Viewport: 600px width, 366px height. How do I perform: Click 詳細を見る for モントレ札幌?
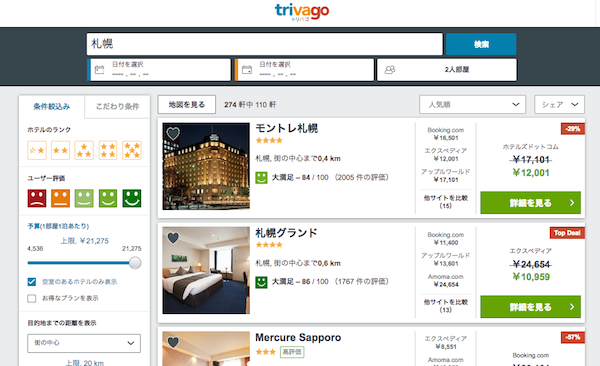coord(530,203)
